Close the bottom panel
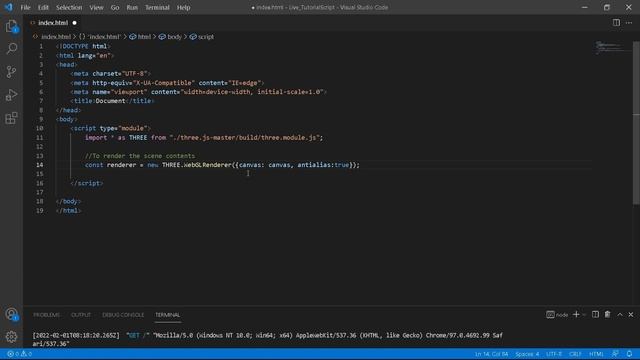Image resolution: width=640 pixels, height=360 pixels. (x=631, y=314)
